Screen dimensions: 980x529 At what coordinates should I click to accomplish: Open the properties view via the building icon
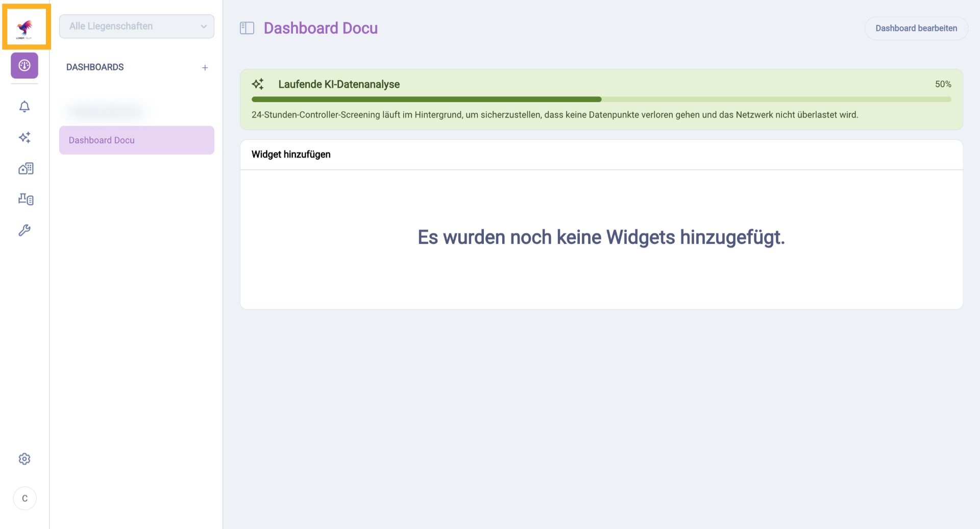24,168
